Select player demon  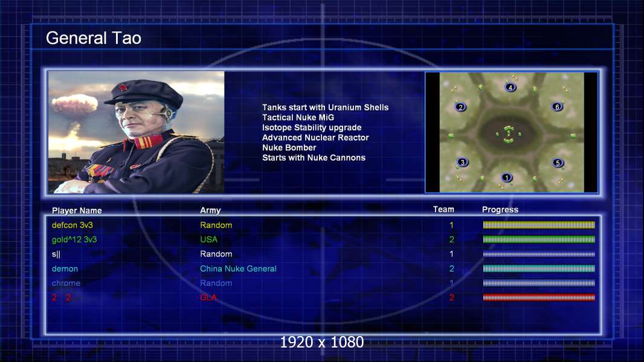point(65,269)
